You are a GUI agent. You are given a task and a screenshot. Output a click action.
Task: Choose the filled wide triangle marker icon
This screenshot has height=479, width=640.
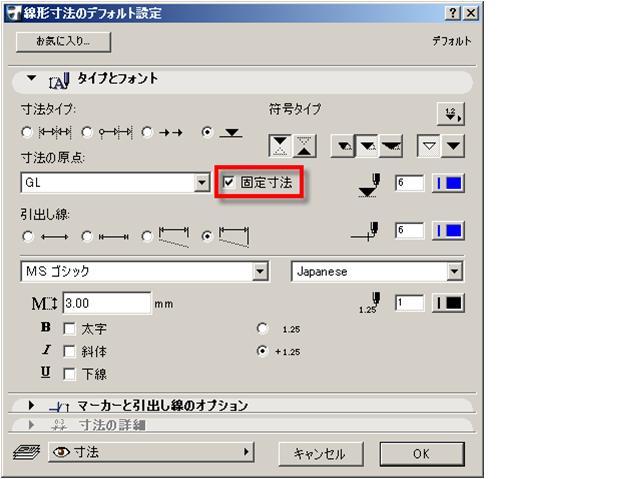(x=390, y=145)
